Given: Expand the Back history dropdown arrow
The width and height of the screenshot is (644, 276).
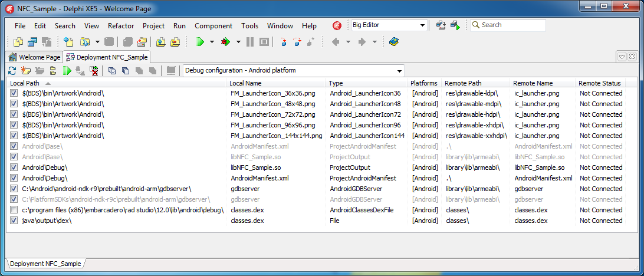Looking at the screenshot, I should click(x=349, y=42).
